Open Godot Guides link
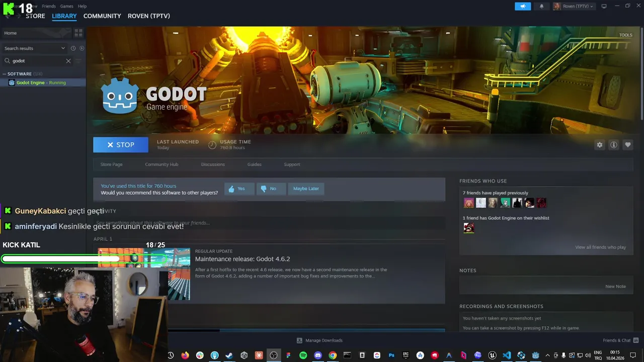The image size is (644, 362). click(x=254, y=164)
